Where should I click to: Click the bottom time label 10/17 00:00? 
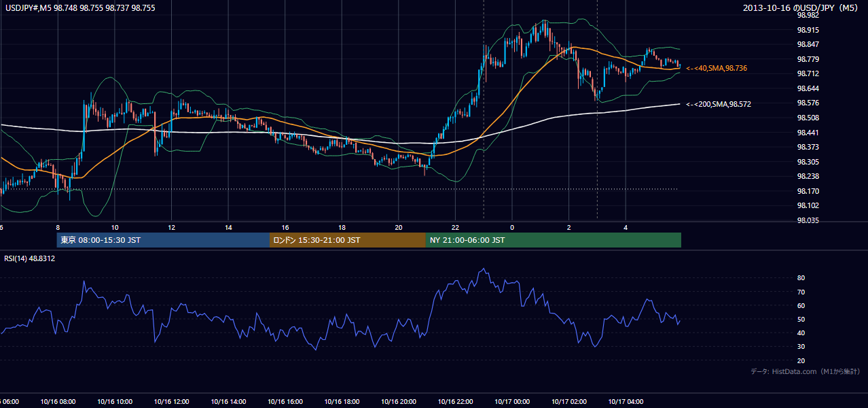tap(513, 401)
